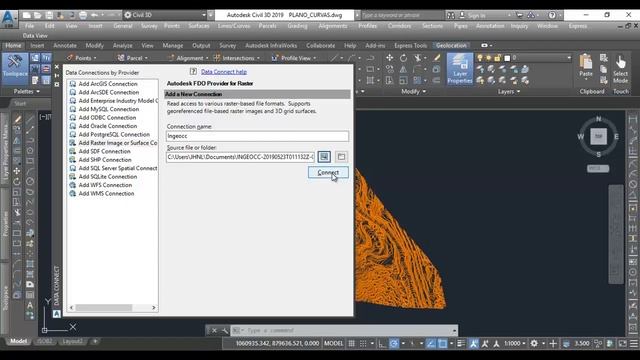Viewport: 640px width, 360px height.
Task: Click the Source file or folder field
Action: click(240, 157)
